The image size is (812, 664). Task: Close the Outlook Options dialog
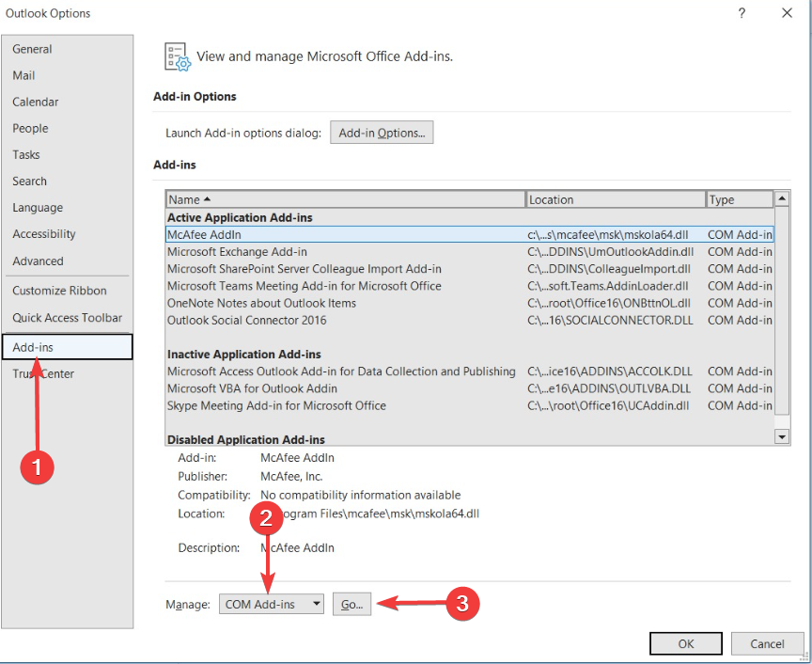point(787,13)
